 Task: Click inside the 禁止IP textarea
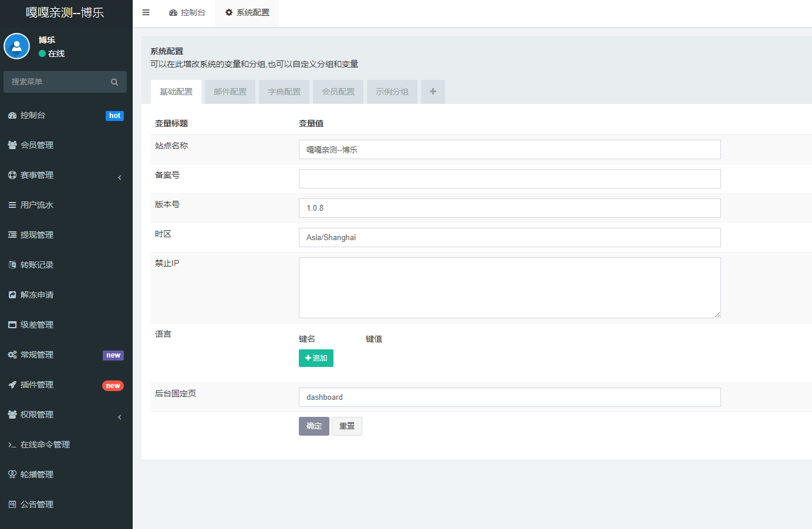click(510, 288)
